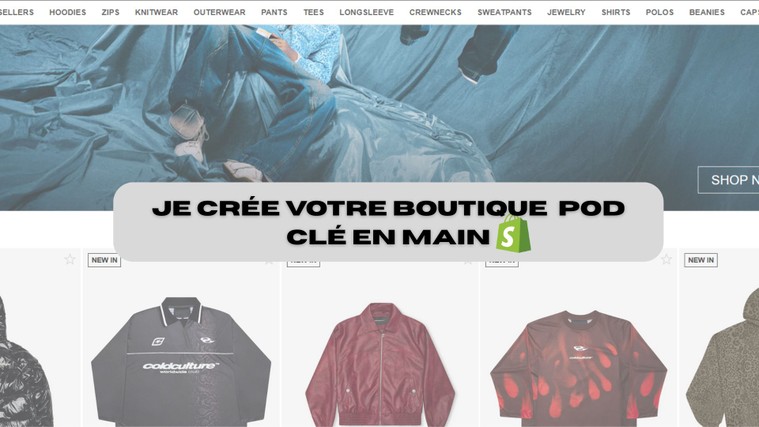Click the green Shopify bag icon
The width and height of the screenshot is (759, 427).
tap(513, 234)
